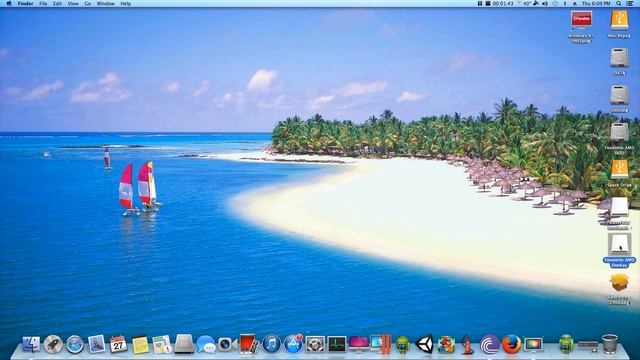The height and width of the screenshot is (360, 640).
Task: Open the right-most Android icon in Dock
Action: pos(566,344)
